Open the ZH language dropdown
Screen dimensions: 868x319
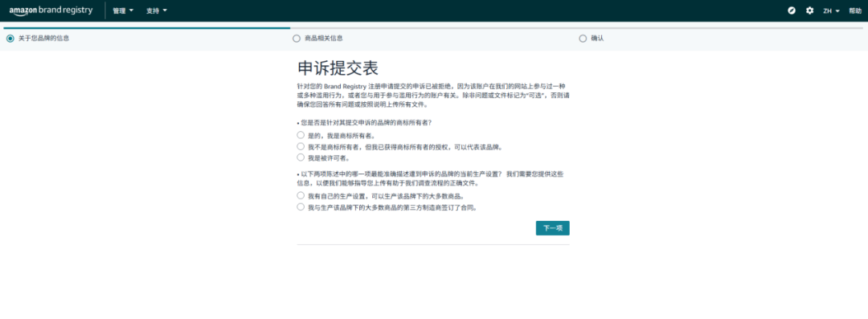831,10
